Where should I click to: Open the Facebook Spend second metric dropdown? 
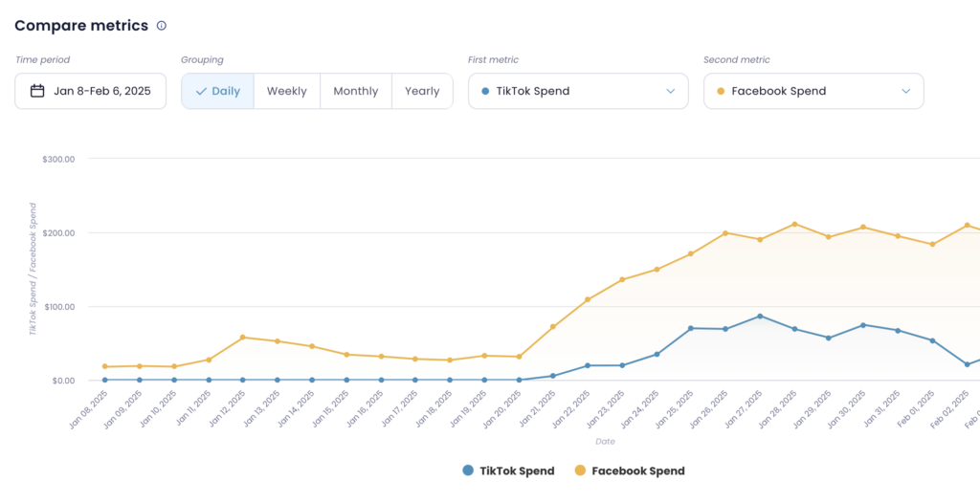(813, 91)
